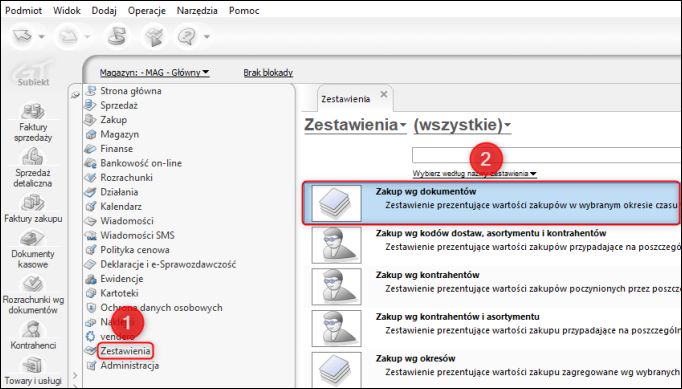Select Sprzedaż module
Viewport: 682px width, 389px height.
tap(119, 105)
